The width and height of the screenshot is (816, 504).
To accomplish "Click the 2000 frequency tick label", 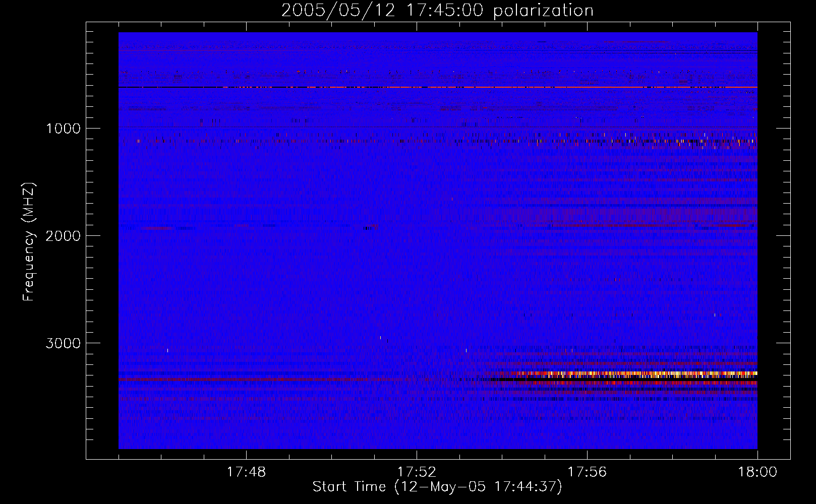I will point(63,236).
